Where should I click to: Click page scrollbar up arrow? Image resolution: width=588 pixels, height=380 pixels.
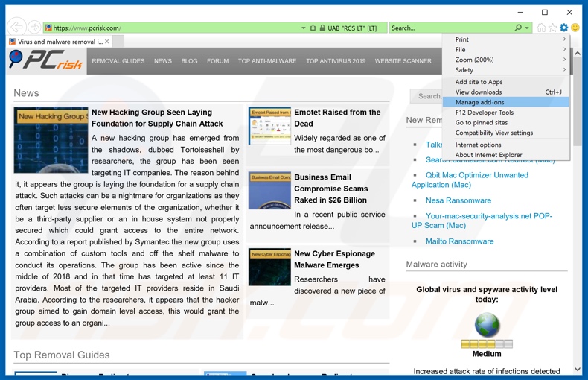[x=578, y=54]
